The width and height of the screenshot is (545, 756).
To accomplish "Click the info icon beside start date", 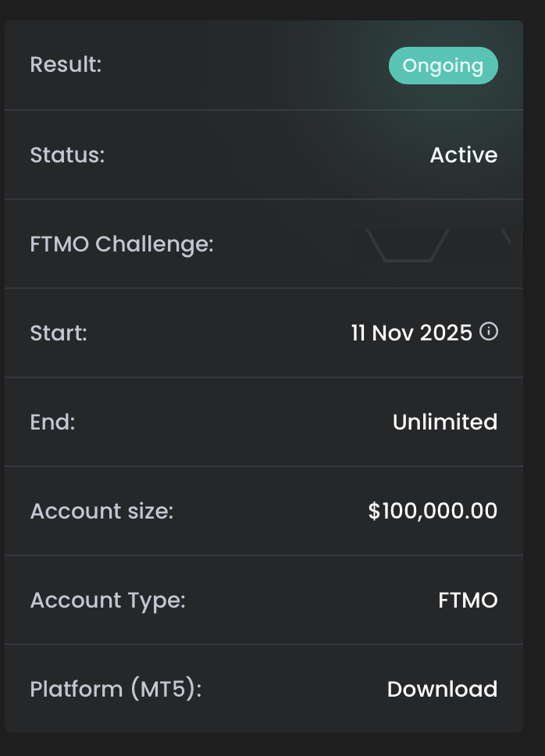I will click(x=489, y=332).
